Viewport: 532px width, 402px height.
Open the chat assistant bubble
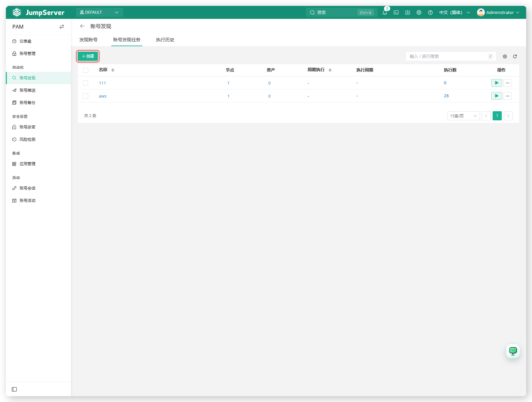513,351
